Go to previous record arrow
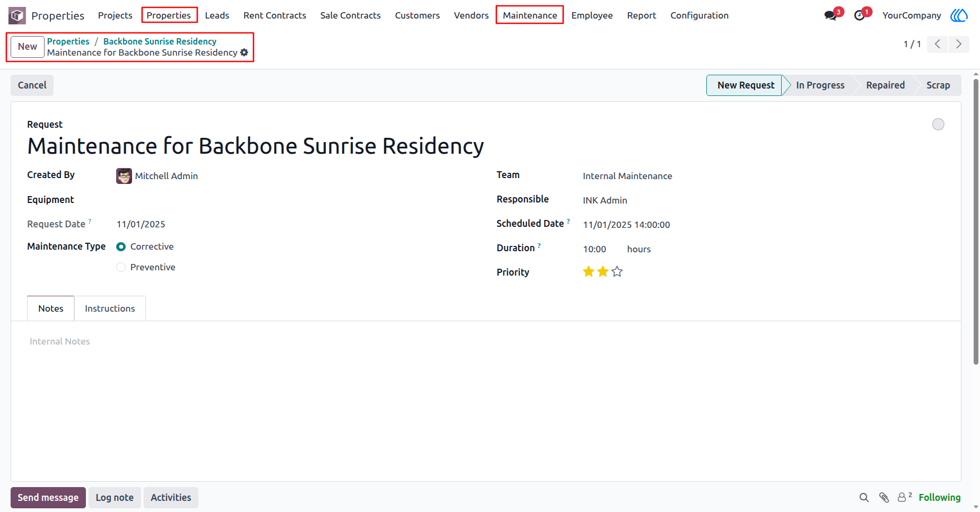This screenshot has width=980, height=512. coord(938,44)
